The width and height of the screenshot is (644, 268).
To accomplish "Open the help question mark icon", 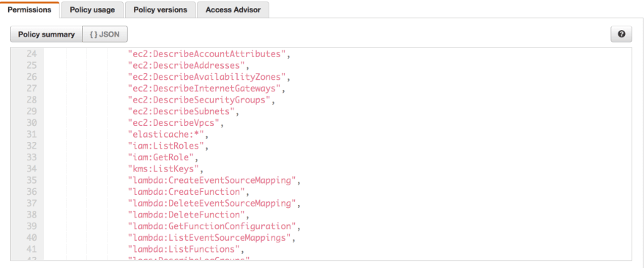I will [621, 34].
